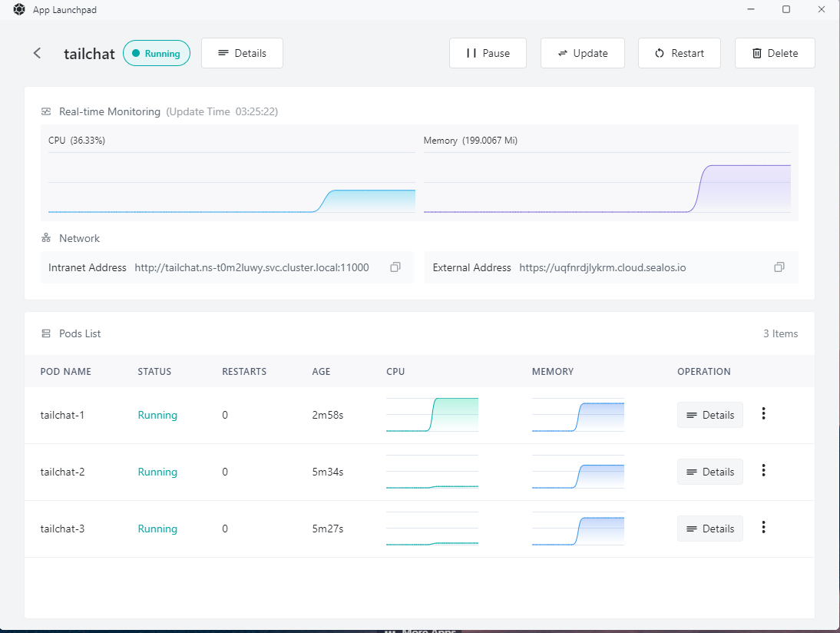Viewport: 840px width, 633px height.
Task: Click the Update button
Action: [x=582, y=53]
